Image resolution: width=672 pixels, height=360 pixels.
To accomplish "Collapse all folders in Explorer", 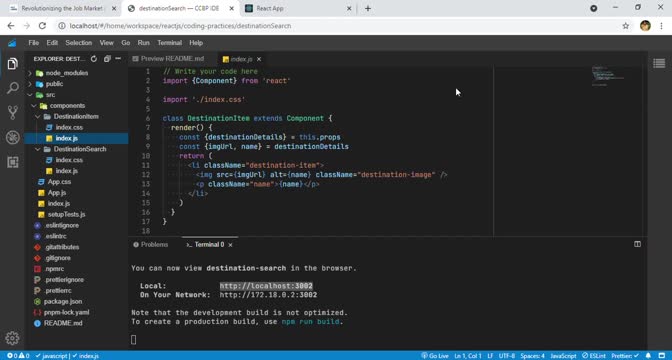I will (x=107, y=59).
